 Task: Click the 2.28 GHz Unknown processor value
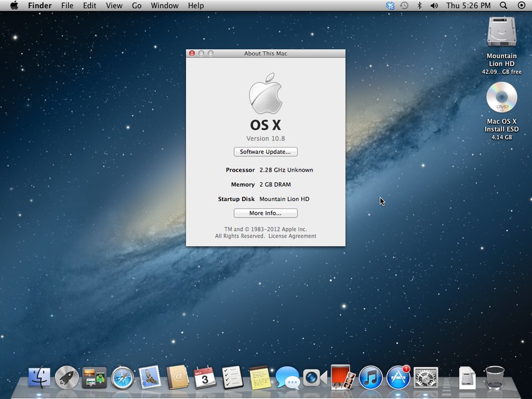pos(286,170)
